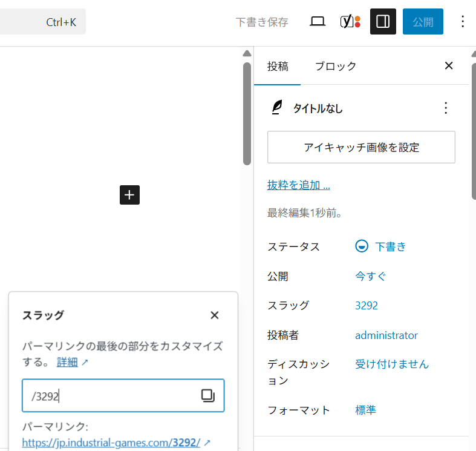The height and width of the screenshot is (451, 476).
Task: Toggle the settings sidebar panel icon
Action: [x=383, y=22]
